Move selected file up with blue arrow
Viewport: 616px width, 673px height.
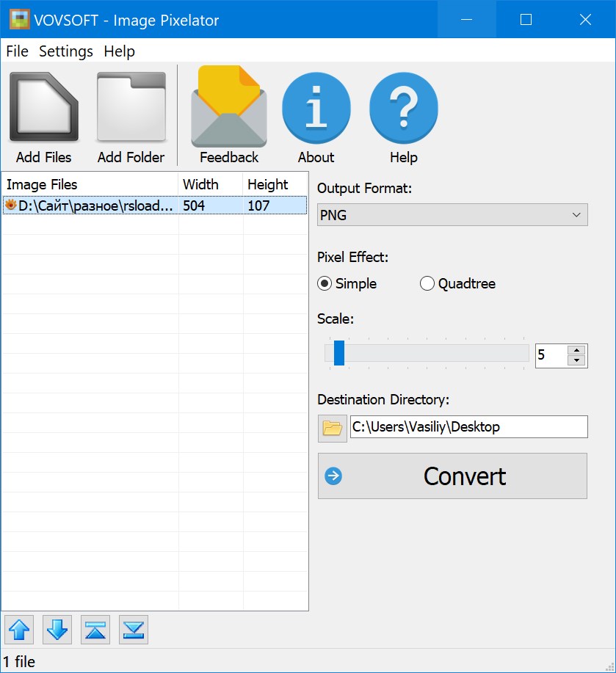(19, 630)
